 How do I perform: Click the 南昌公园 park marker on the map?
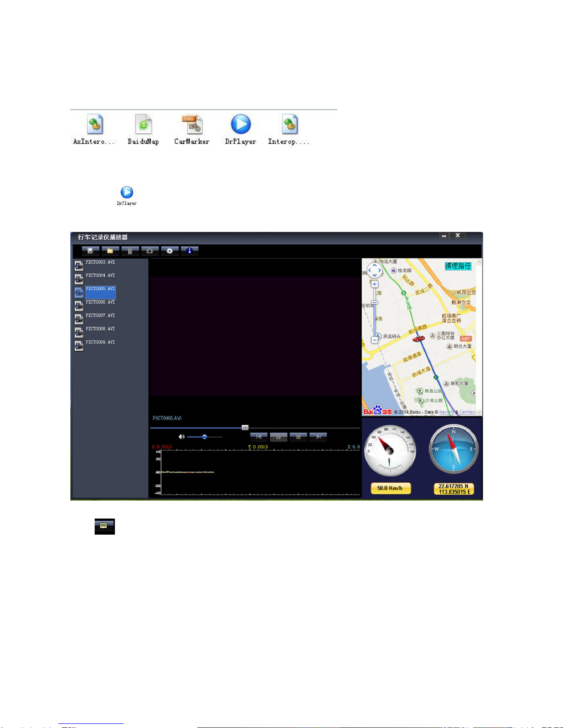[430, 391]
